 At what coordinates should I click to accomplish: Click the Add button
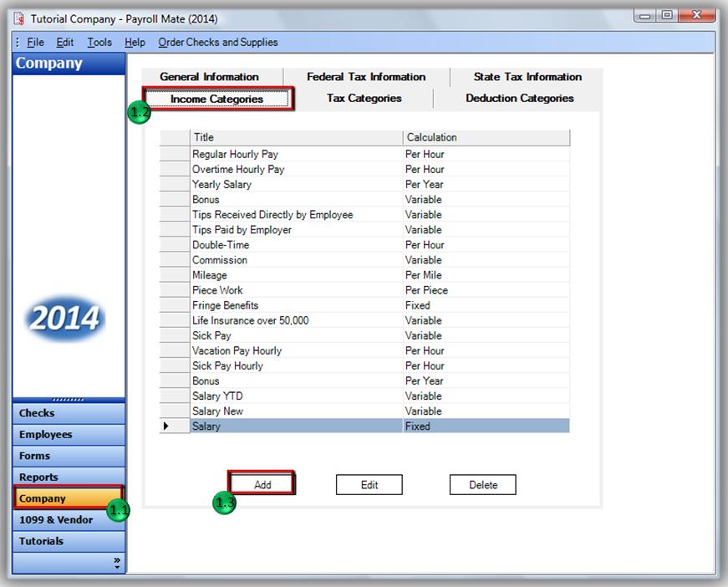click(x=262, y=484)
